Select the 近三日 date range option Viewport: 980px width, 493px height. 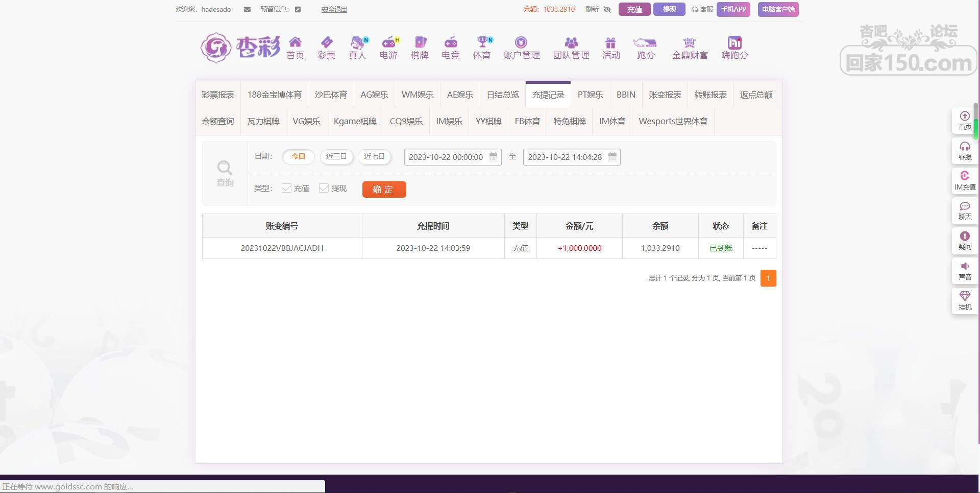336,156
